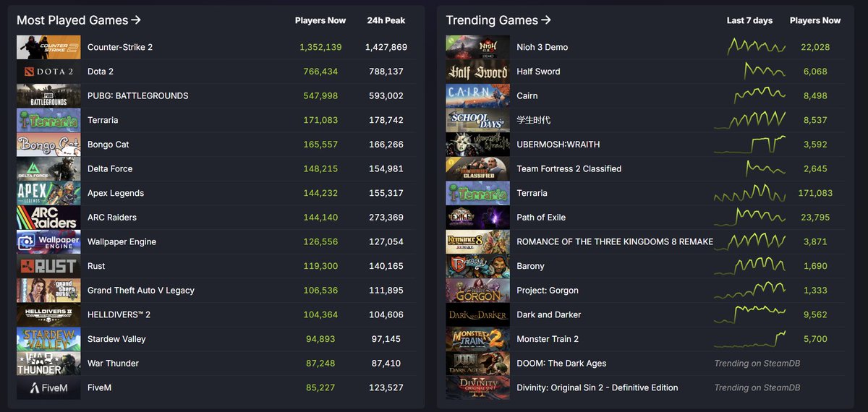Click the Last 7 days column header
868x412 pixels.
(749, 20)
